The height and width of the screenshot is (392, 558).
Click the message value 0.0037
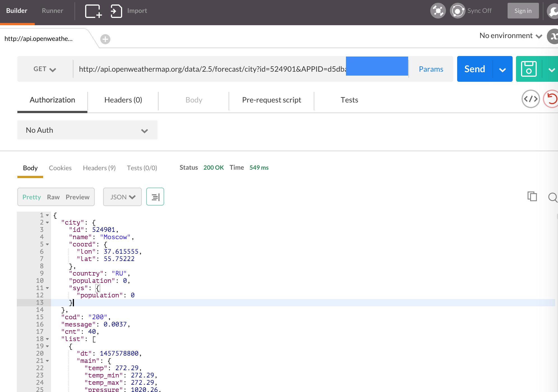coord(115,325)
